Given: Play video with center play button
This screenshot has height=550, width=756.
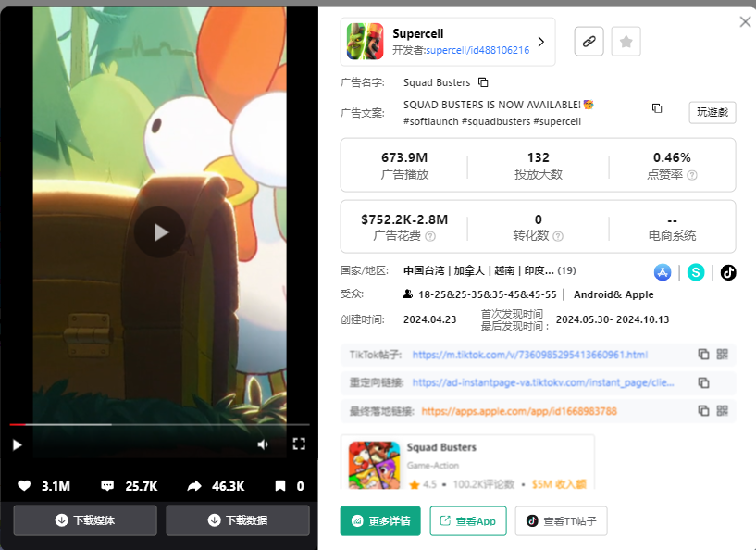Looking at the screenshot, I should point(159,232).
